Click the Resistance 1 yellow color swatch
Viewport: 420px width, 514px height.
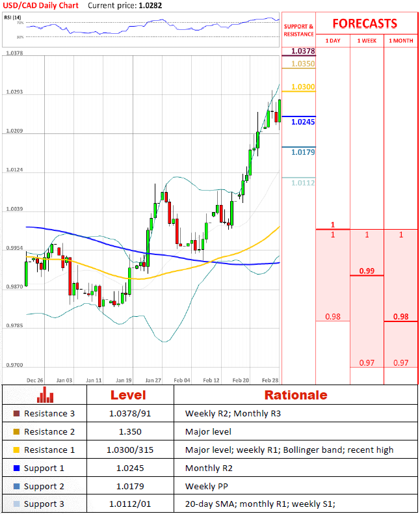pos(16,450)
